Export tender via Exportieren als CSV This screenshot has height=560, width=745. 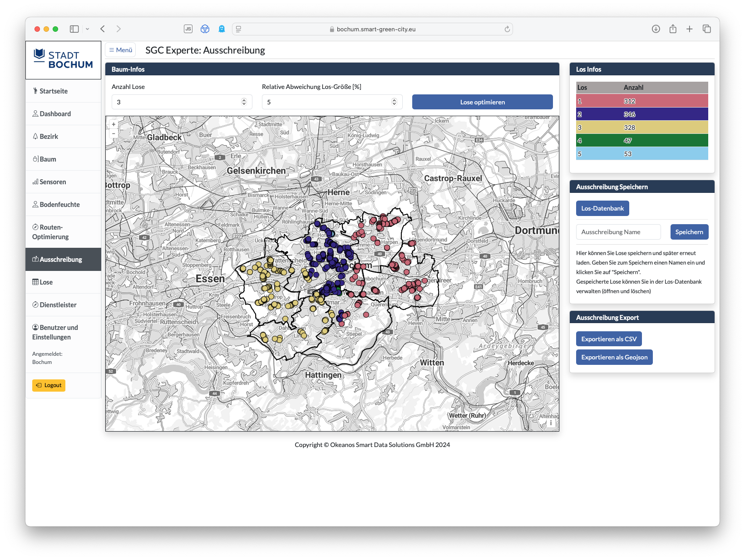[608, 339]
